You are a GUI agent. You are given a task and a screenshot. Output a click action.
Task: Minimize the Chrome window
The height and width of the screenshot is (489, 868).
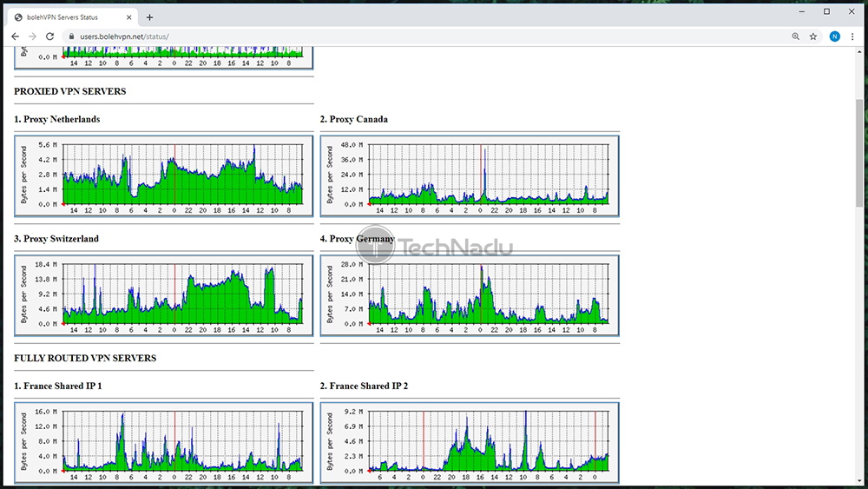pyautogui.click(x=801, y=11)
